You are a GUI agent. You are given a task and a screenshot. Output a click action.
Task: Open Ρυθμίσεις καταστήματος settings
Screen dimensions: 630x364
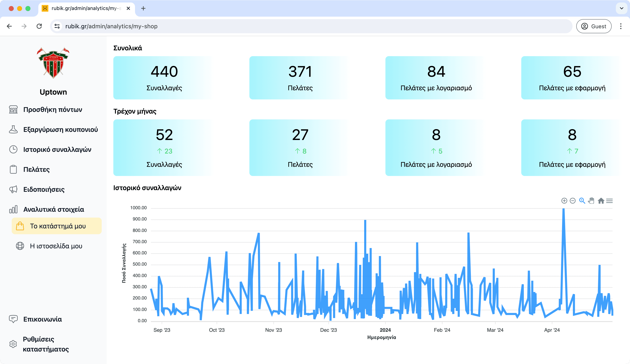[46, 344]
